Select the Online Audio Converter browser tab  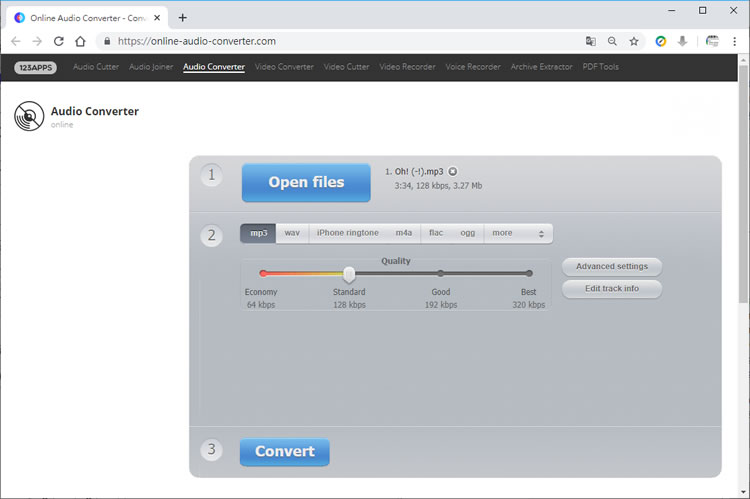click(x=87, y=18)
